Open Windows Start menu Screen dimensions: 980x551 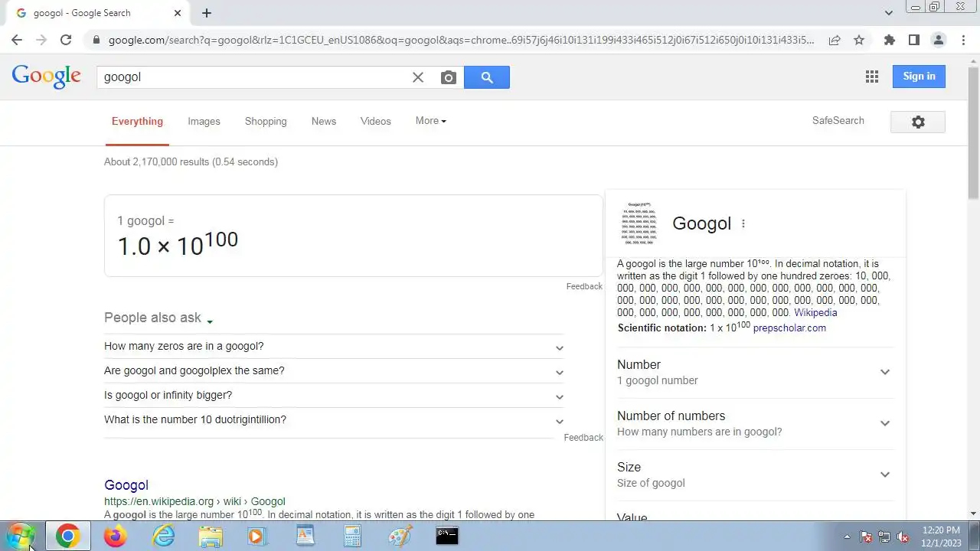21,536
